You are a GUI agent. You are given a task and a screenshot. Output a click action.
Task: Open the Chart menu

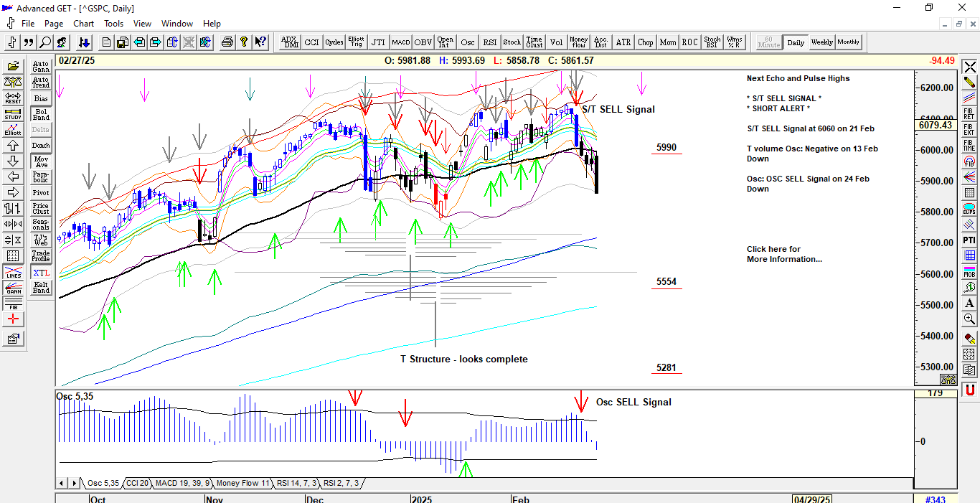pyautogui.click(x=83, y=24)
